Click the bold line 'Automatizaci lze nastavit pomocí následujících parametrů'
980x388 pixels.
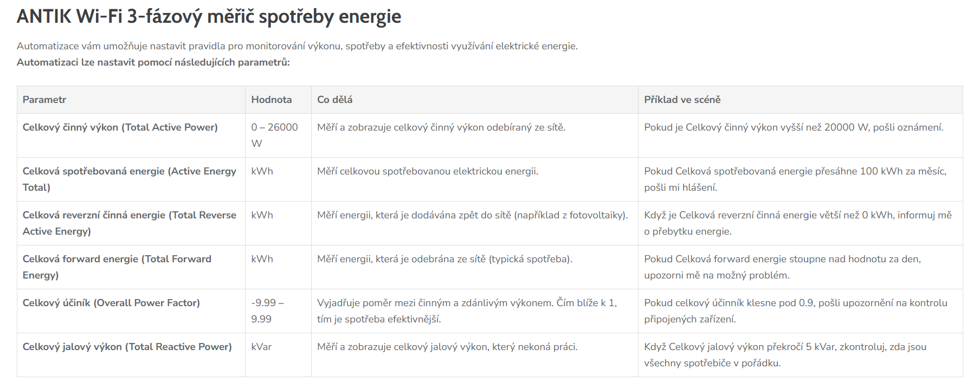click(x=153, y=62)
